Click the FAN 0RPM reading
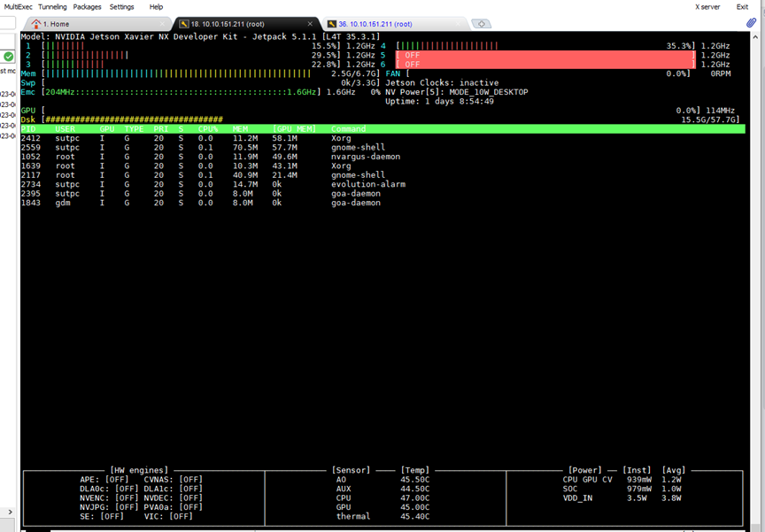Viewport: 765px width, 532px height. pyautogui.click(x=720, y=73)
